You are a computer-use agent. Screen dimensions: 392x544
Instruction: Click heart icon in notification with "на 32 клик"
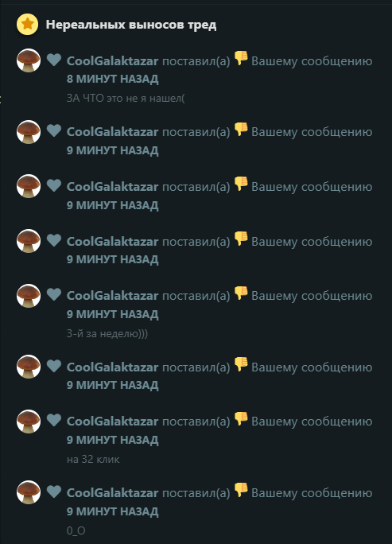coord(54,421)
